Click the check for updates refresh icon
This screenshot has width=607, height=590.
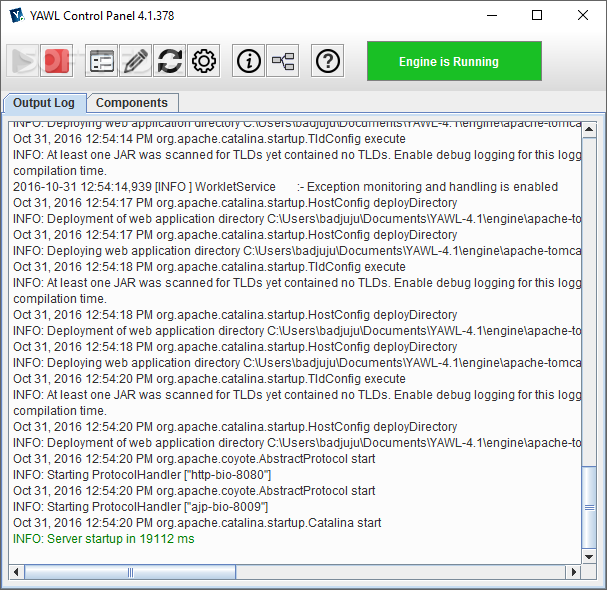(x=170, y=61)
